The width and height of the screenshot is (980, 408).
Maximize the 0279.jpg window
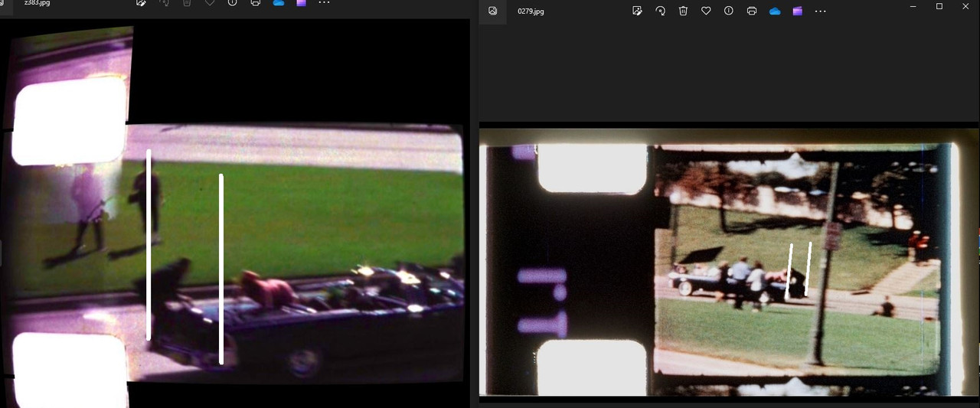939,6
